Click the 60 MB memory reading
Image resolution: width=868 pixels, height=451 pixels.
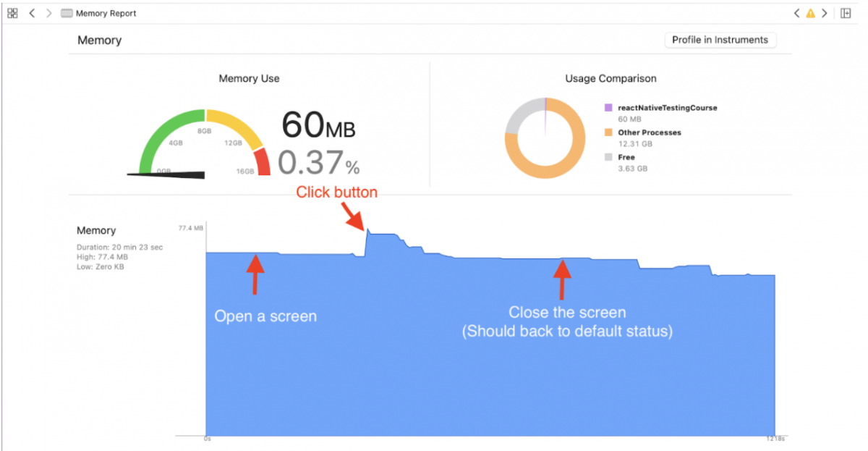point(318,126)
